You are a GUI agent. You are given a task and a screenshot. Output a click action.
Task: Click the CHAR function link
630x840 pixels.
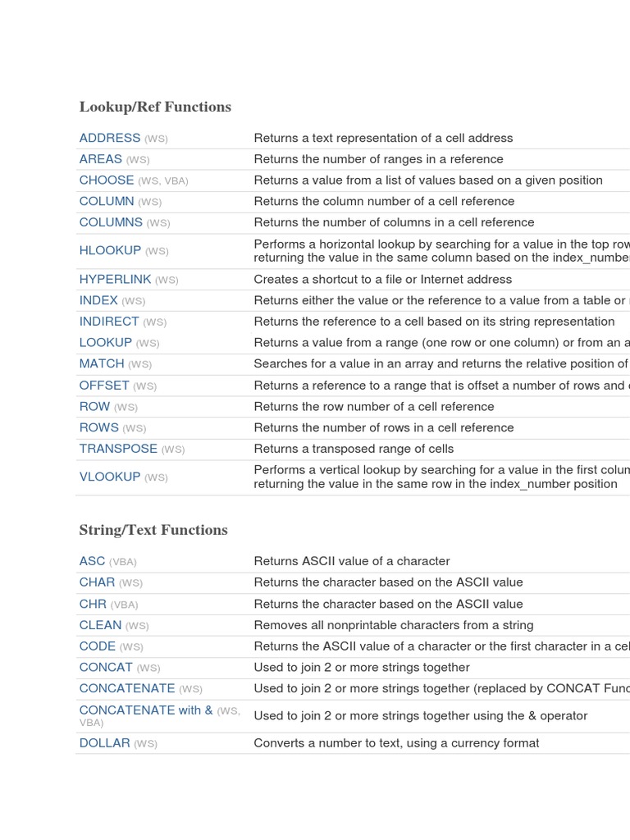[x=97, y=582]
